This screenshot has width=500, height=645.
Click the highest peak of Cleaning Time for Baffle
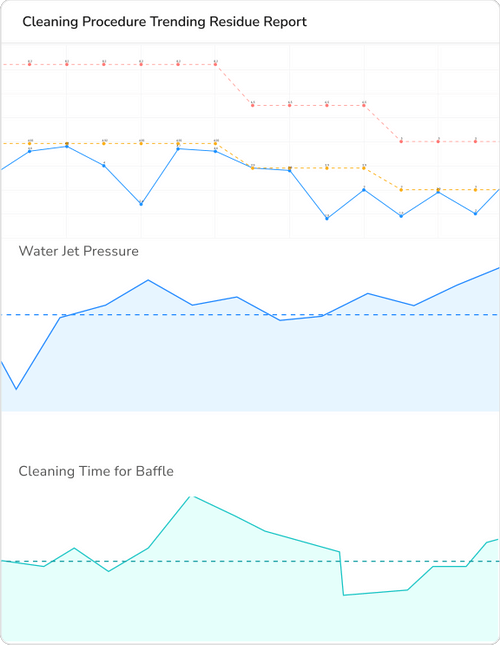click(x=191, y=497)
